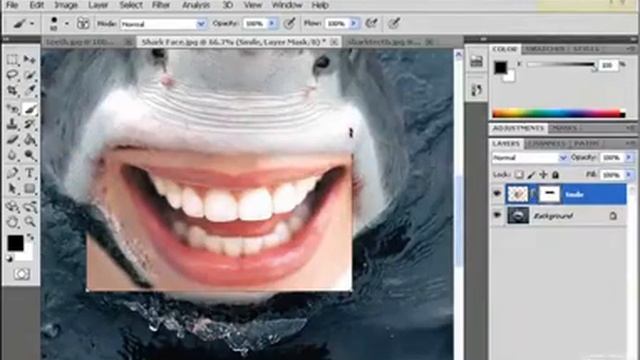Open the Color panel options menu
This screenshot has width=640, height=360.
click(x=632, y=49)
